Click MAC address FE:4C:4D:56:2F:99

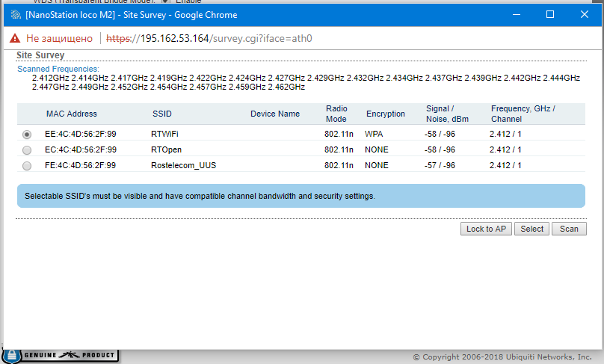80,165
